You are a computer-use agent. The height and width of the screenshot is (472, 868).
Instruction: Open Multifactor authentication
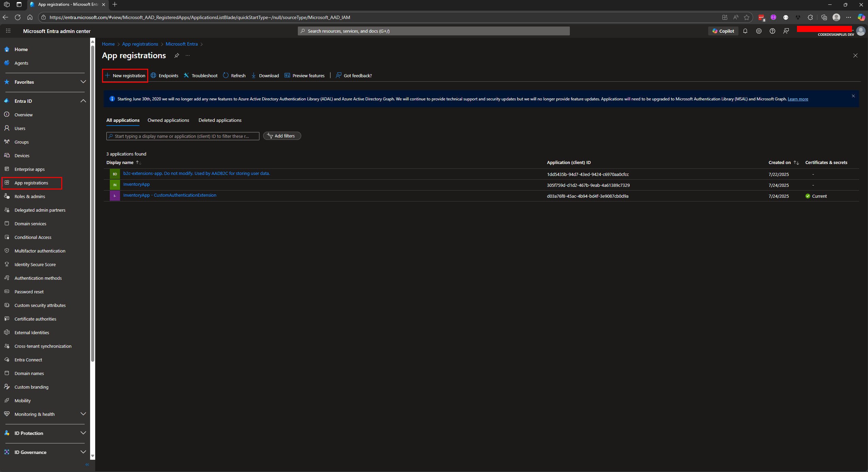(x=40, y=251)
